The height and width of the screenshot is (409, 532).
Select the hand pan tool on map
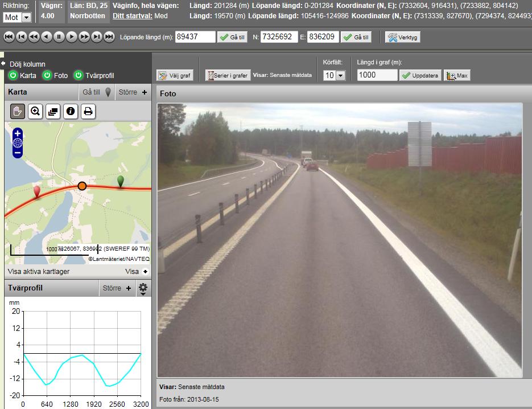pos(17,112)
